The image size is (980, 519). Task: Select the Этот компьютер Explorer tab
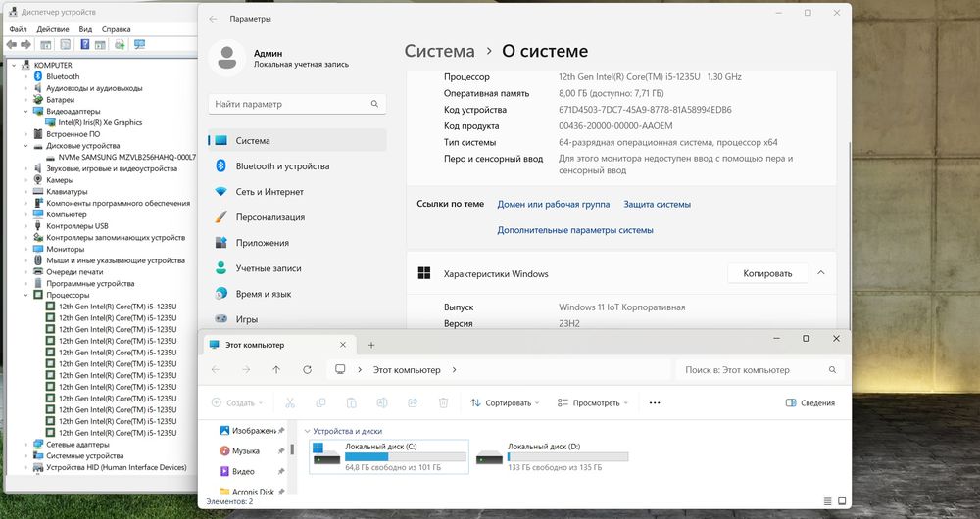point(278,345)
